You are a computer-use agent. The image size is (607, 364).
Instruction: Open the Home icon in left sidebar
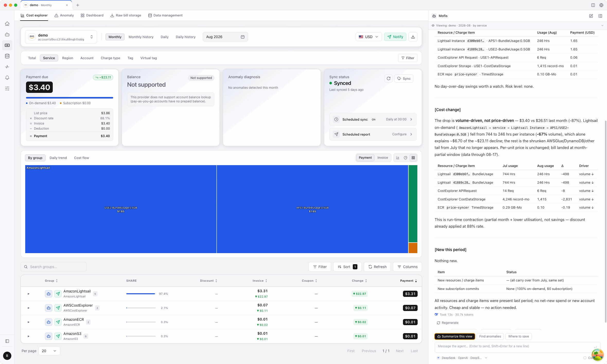[7, 24]
